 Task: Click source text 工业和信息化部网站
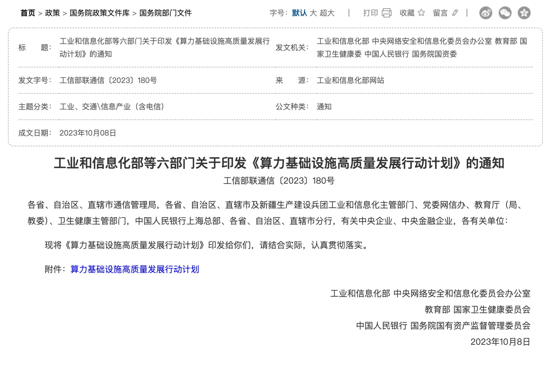pyautogui.click(x=350, y=80)
